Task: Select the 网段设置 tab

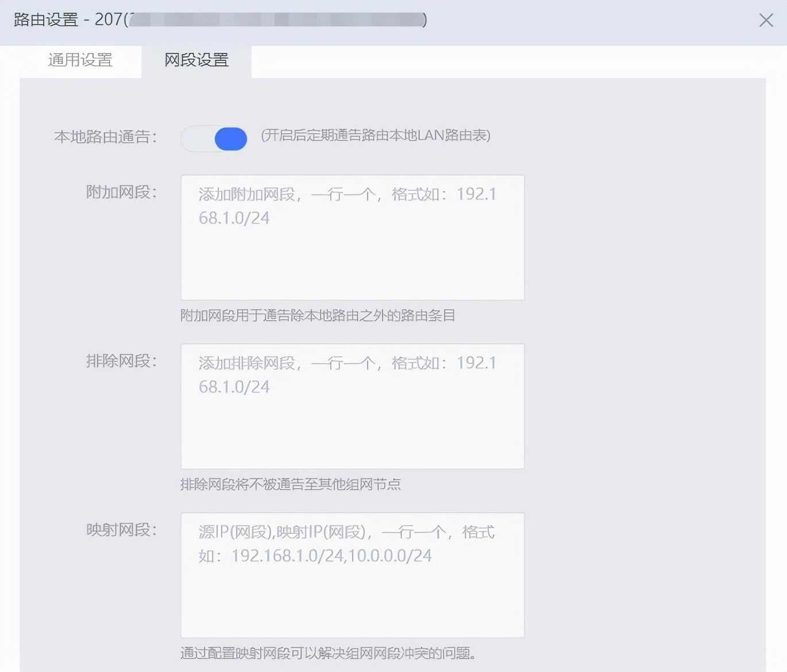Action: pos(196,60)
